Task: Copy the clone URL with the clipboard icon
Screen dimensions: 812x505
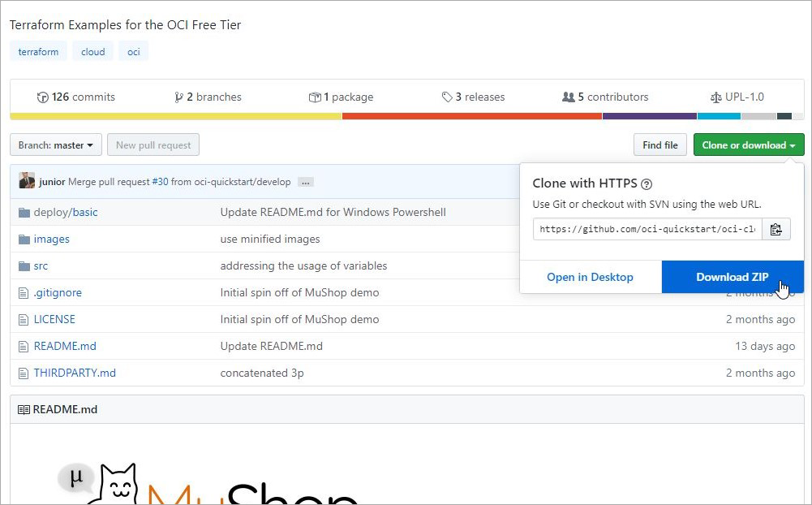Action: point(775,229)
